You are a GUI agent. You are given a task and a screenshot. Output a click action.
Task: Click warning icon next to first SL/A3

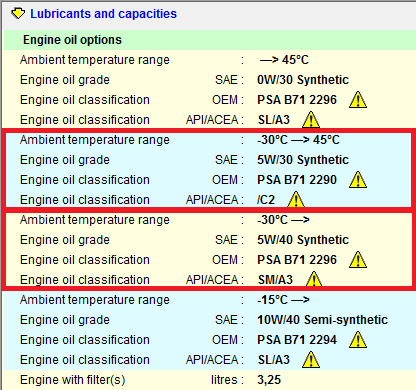[x=311, y=120]
